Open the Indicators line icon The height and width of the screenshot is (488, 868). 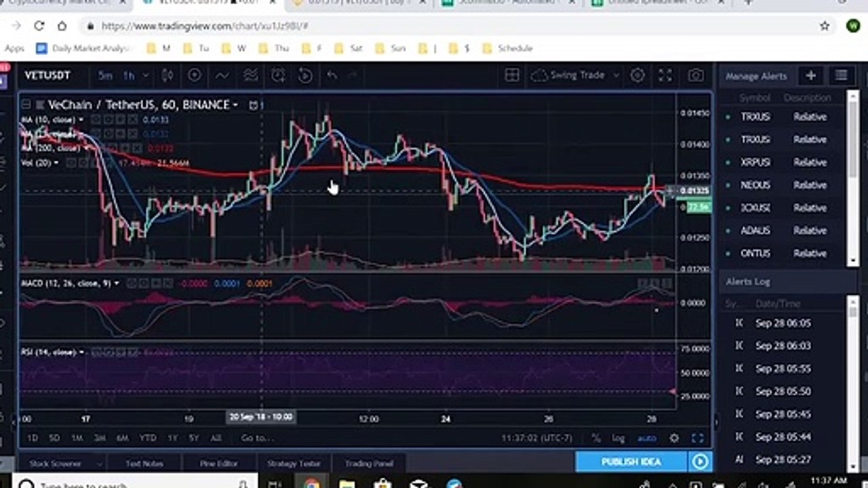coord(222,75)
